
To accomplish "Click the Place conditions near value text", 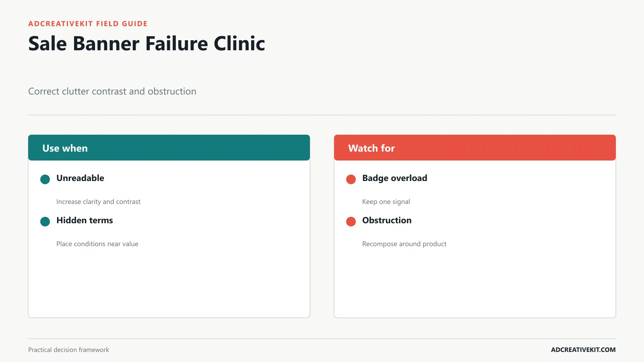I will 97,244.
